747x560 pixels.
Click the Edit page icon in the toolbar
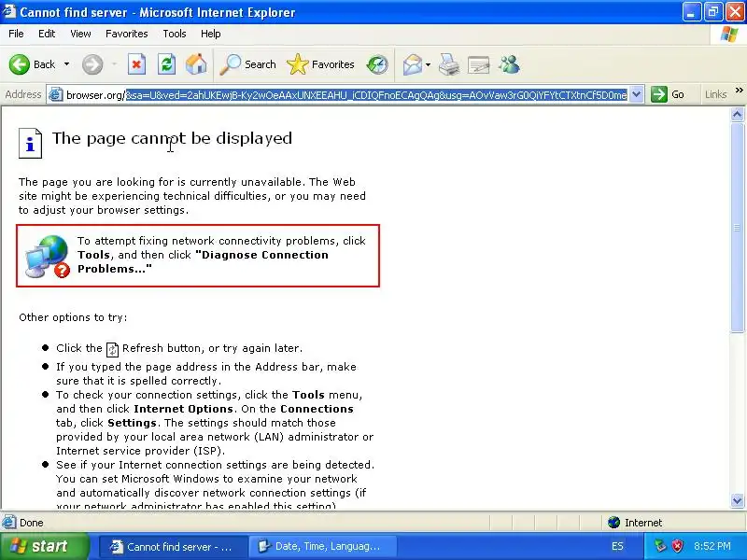[x=479, y=64]
